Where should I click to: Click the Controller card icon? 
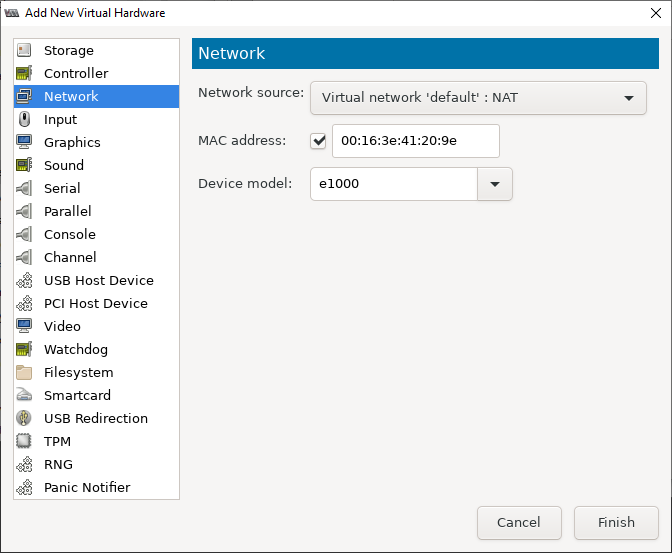pyautogui.click(x=25, y=73)
